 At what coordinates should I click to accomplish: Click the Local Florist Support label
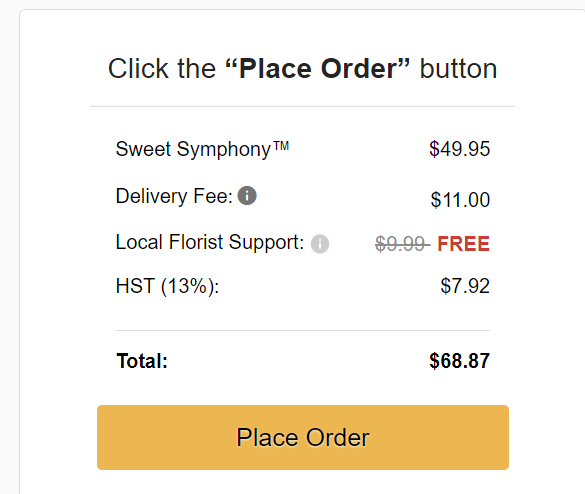click(210, 242)
